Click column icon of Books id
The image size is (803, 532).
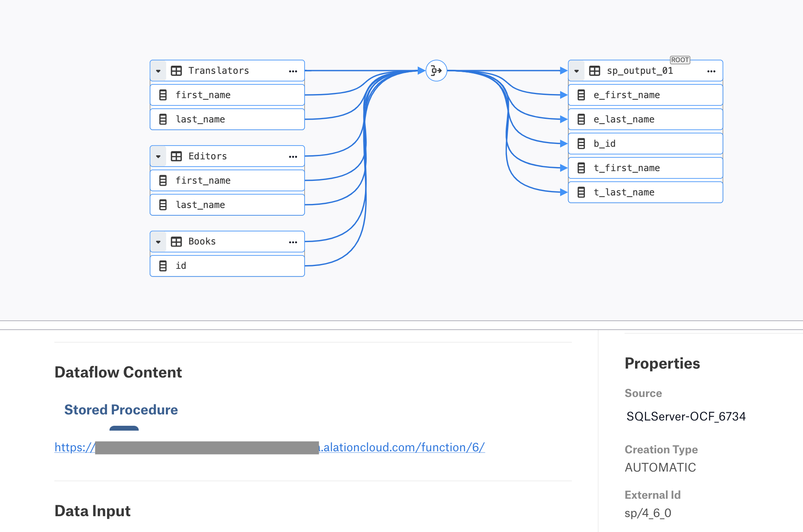coord(163,266)
